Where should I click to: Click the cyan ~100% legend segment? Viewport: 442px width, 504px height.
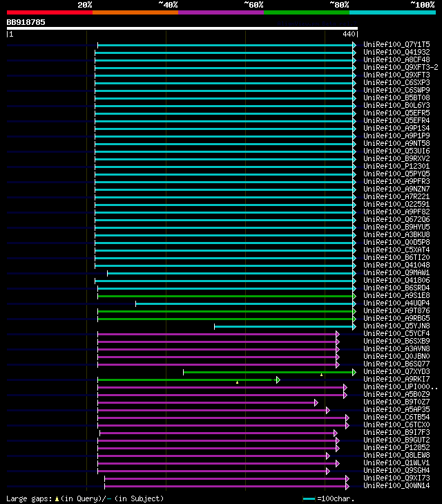click(392, 12)
